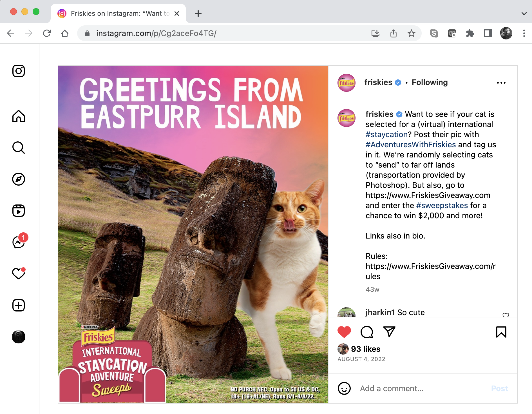Click the Following button
This screenshot has height=414, width=532.
[x=430, y=82]
